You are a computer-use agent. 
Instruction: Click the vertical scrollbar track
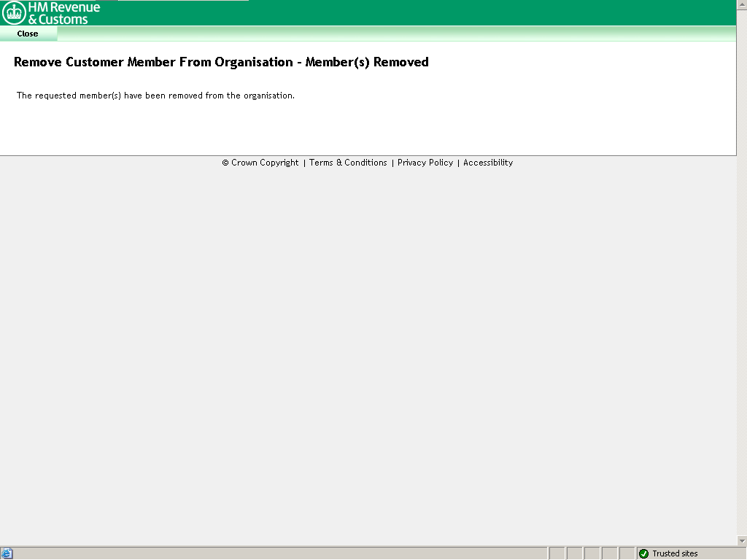(742, 292)
